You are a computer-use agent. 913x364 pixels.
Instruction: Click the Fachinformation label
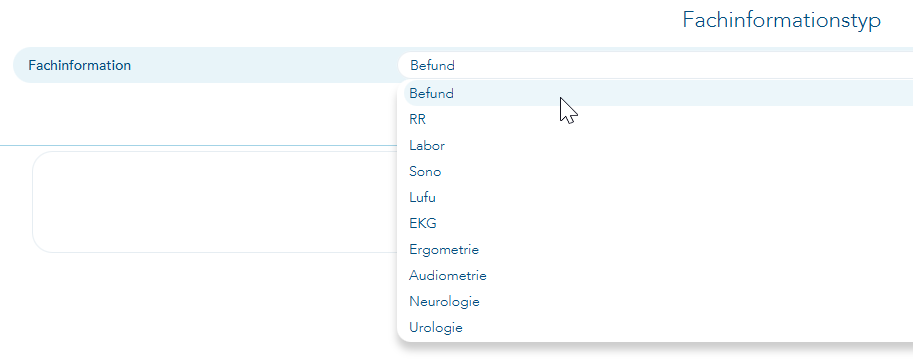pyautogui.click(x=80, y=65)
